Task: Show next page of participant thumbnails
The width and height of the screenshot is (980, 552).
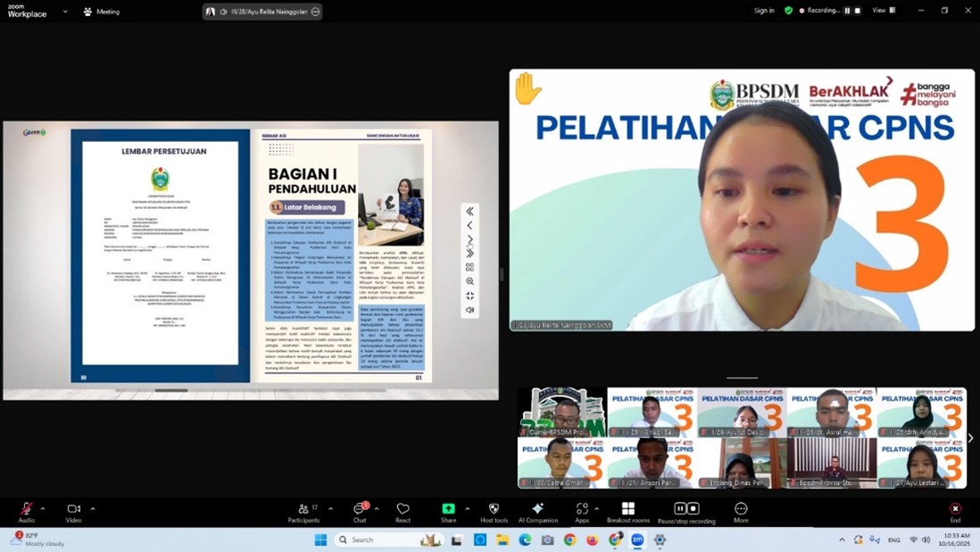Action: pos(971,438)
